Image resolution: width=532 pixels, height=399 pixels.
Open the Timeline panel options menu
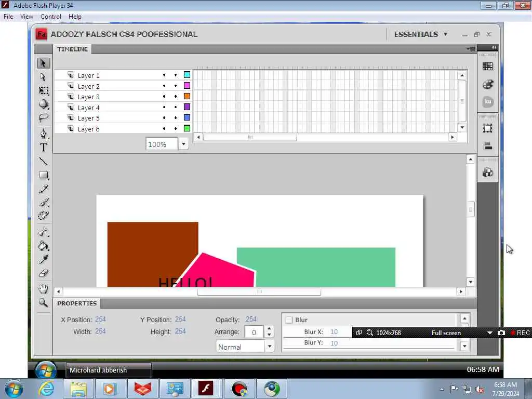click(471, 49)
